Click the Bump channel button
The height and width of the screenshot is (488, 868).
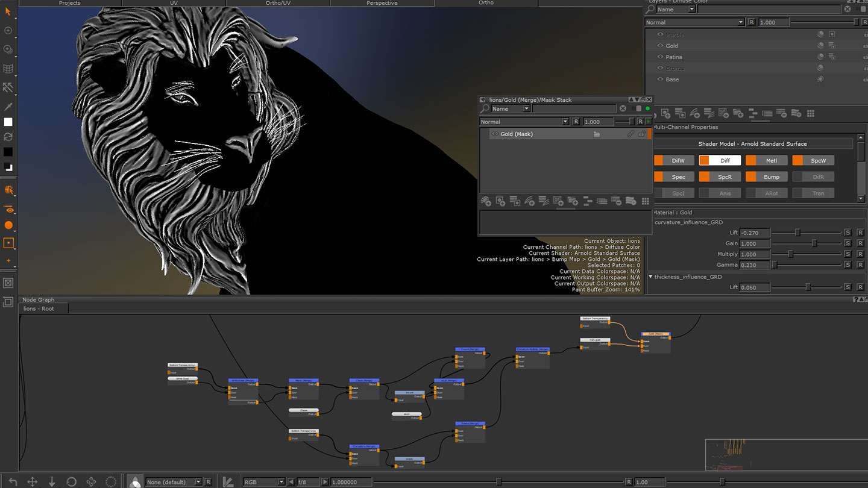767,177
